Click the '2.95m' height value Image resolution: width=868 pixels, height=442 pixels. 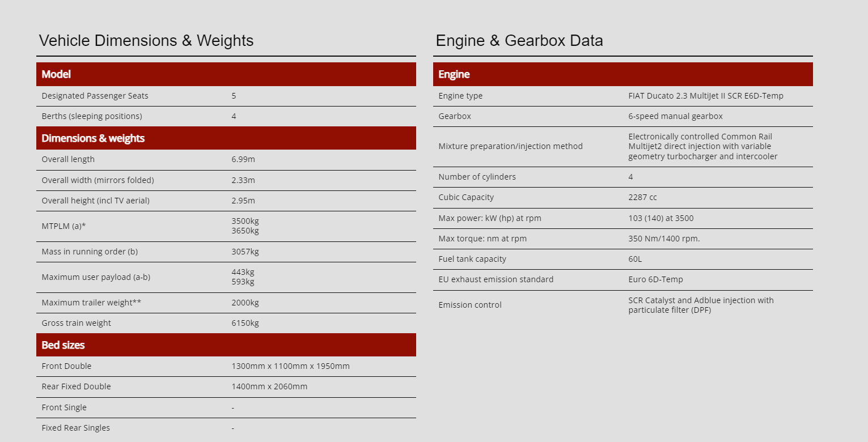[243, 201]
